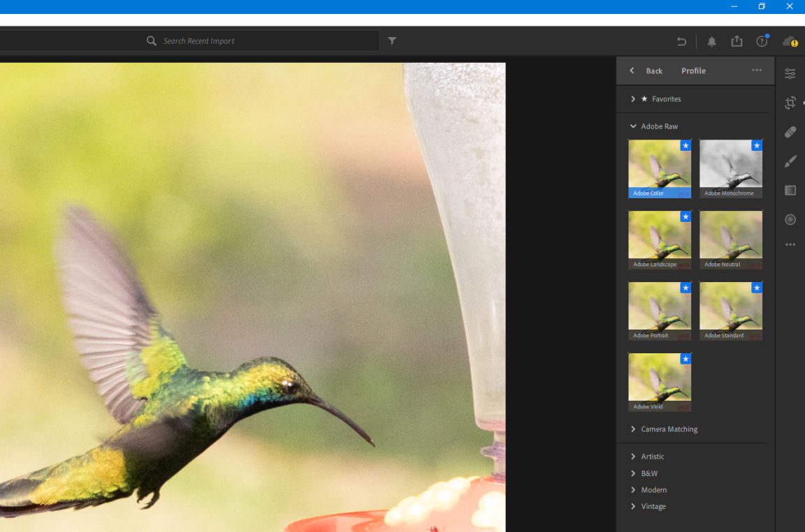Toggle favorite star on Adobe Monochrome
805x532 pixels.
(757, 145)
